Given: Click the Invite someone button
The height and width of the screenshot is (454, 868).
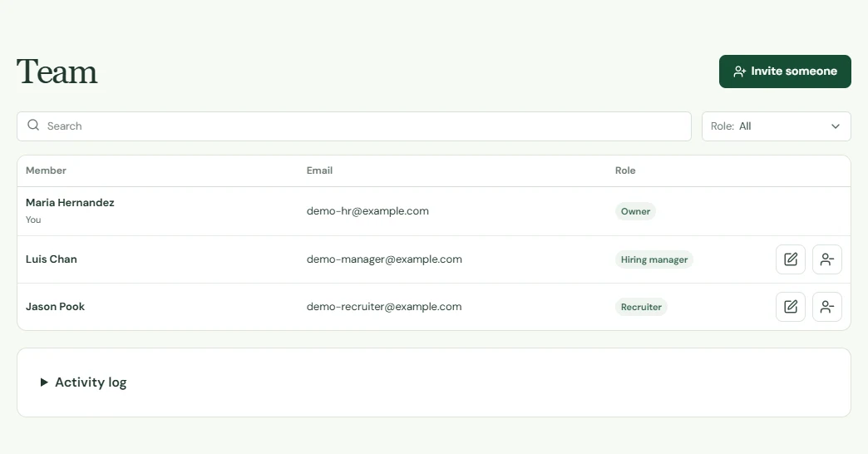Looking at the screenshot, I should click(785, 72).
